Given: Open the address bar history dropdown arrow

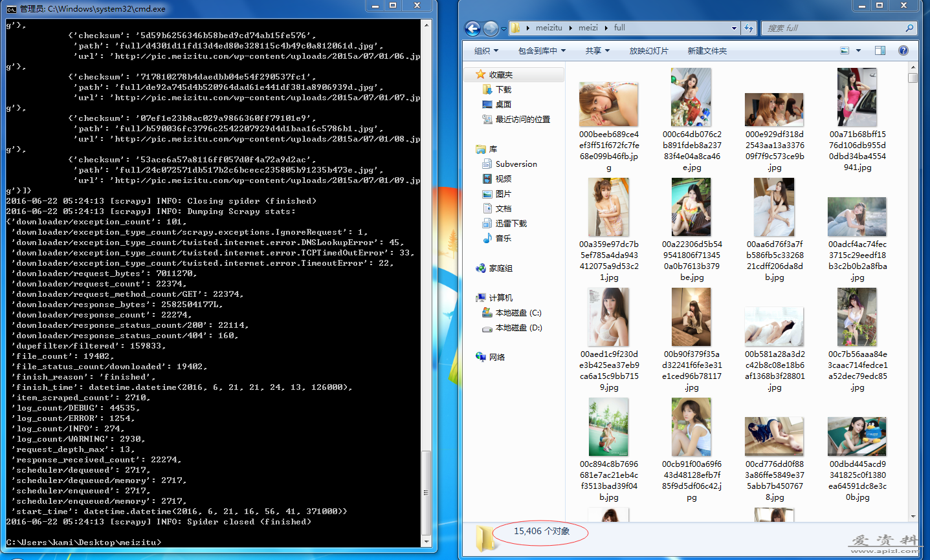Looking at the screenshot, I should (x=734, y=28).
